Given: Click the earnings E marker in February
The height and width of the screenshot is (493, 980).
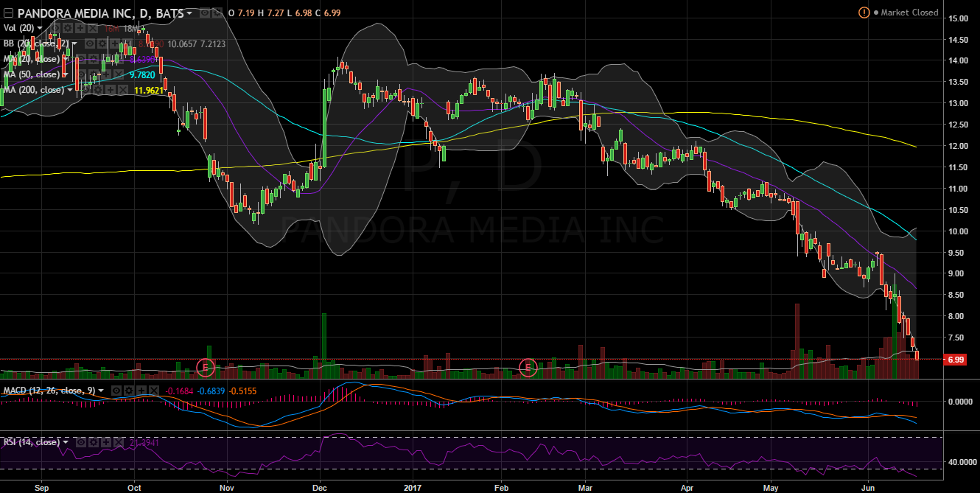Looking at the screenshot, I should (528, 366).
